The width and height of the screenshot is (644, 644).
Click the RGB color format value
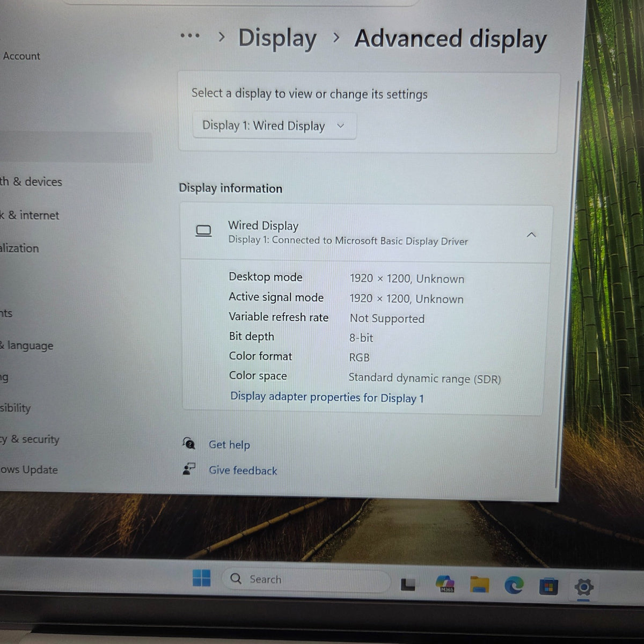pyautogui.click(x=359, y=357)
